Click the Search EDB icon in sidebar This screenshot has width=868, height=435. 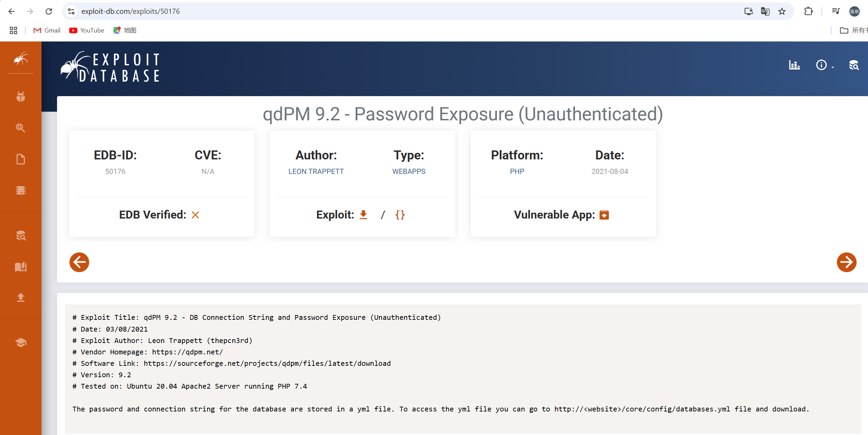[x=21, y=236]
